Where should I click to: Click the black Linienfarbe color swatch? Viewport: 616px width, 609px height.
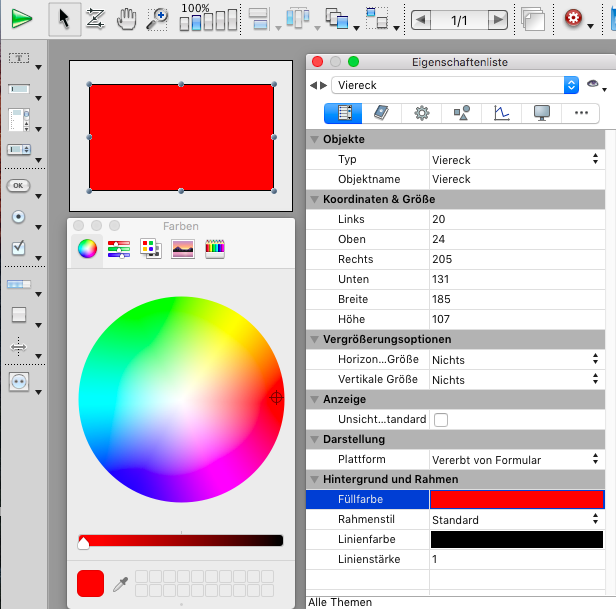(516, 540)
